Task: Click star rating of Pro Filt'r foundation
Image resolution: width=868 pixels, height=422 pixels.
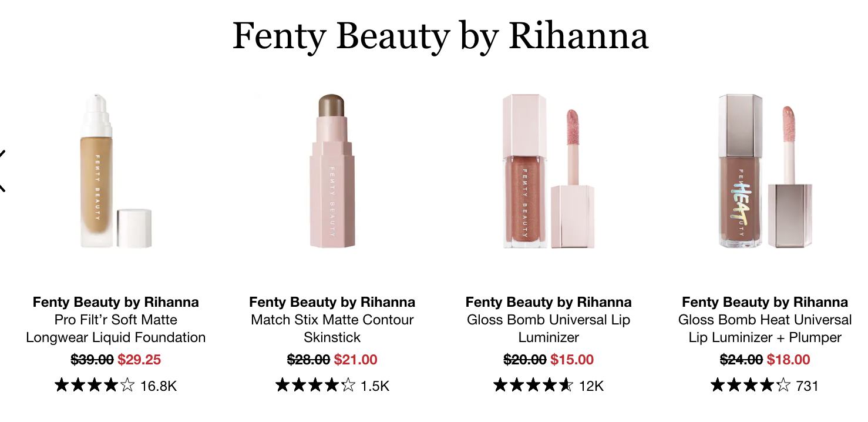Action: pyautogui.click(x=95, y=386)
